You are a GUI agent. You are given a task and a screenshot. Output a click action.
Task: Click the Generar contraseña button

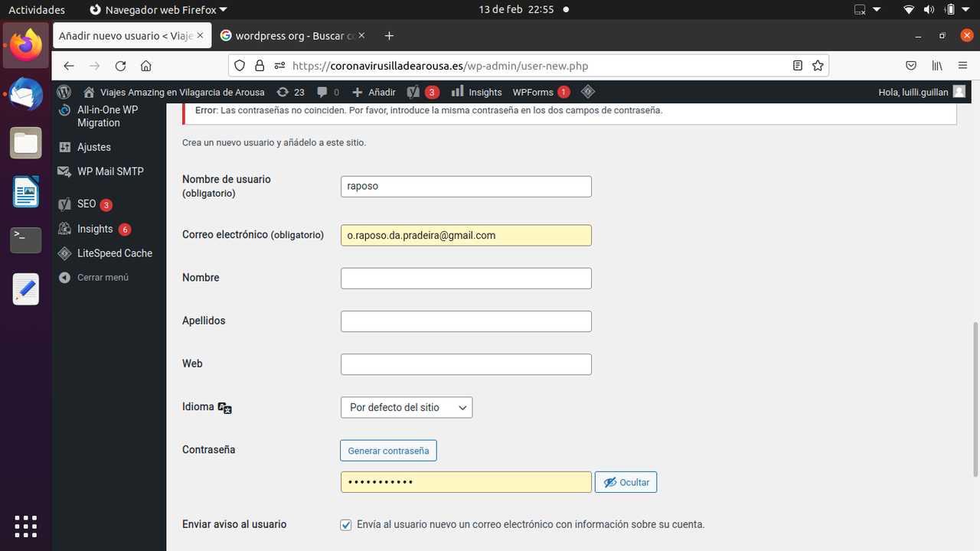388,451
